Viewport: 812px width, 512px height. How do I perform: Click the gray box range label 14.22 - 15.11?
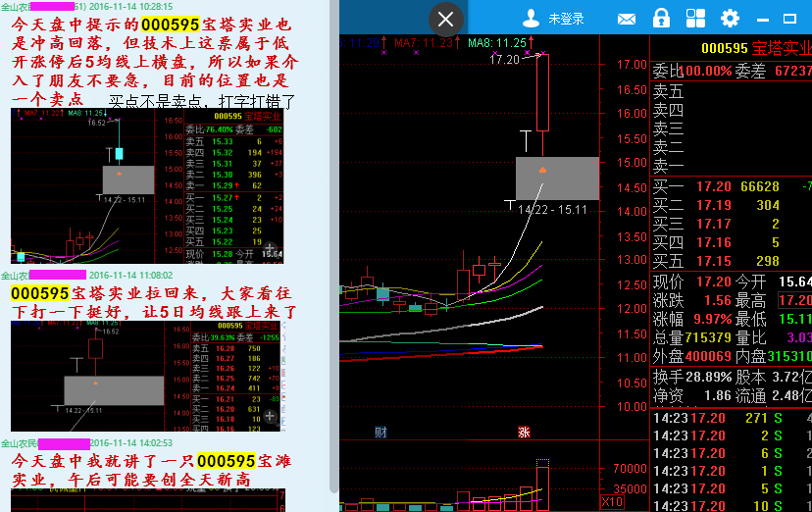(552, 210)
